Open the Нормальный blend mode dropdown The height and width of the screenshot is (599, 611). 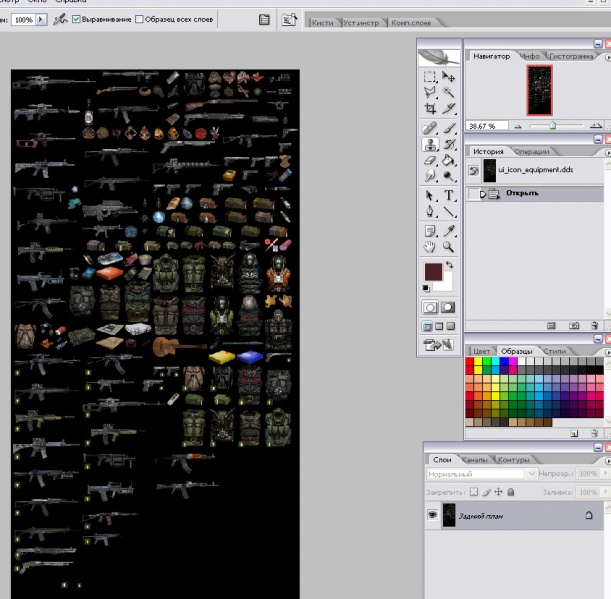(482, 474)
